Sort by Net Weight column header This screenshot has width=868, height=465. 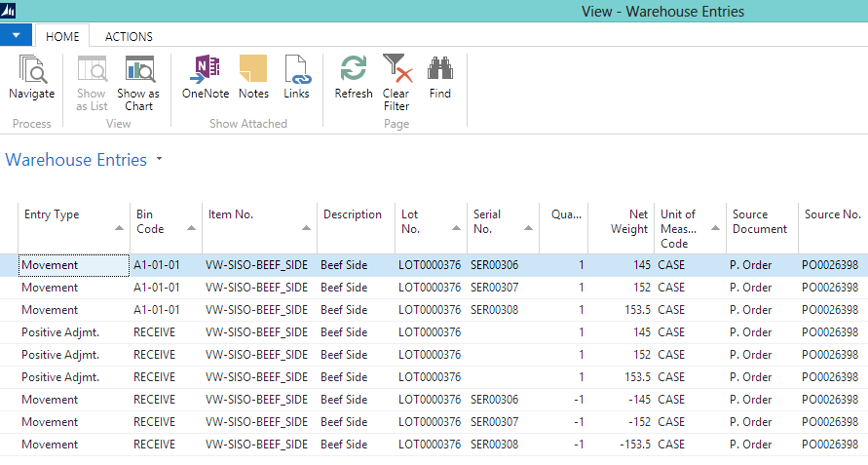[628, 221]
